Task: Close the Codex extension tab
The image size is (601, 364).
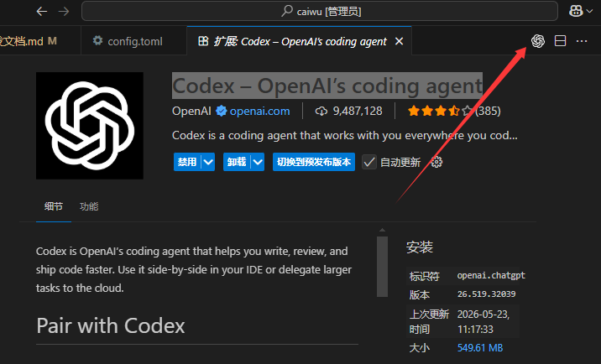Action: tap(399, 41)
